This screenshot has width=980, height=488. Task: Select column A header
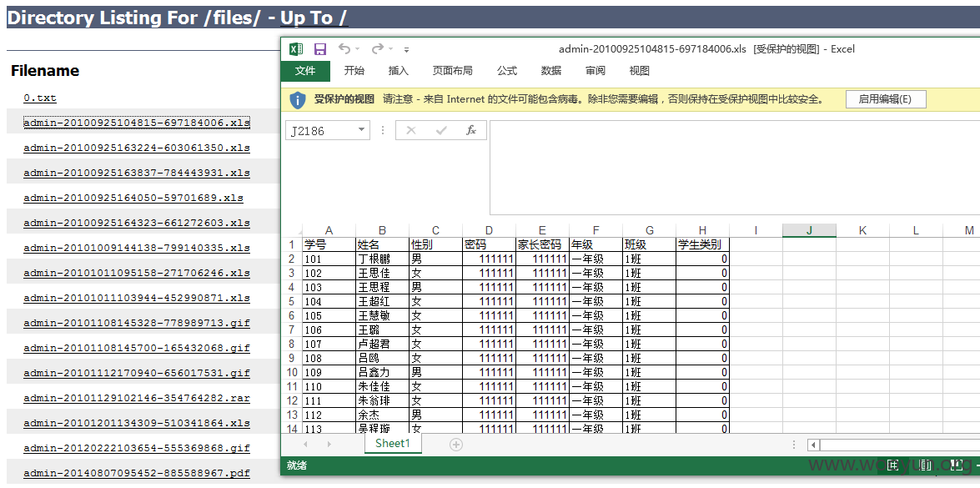click(x=329, y=230)
